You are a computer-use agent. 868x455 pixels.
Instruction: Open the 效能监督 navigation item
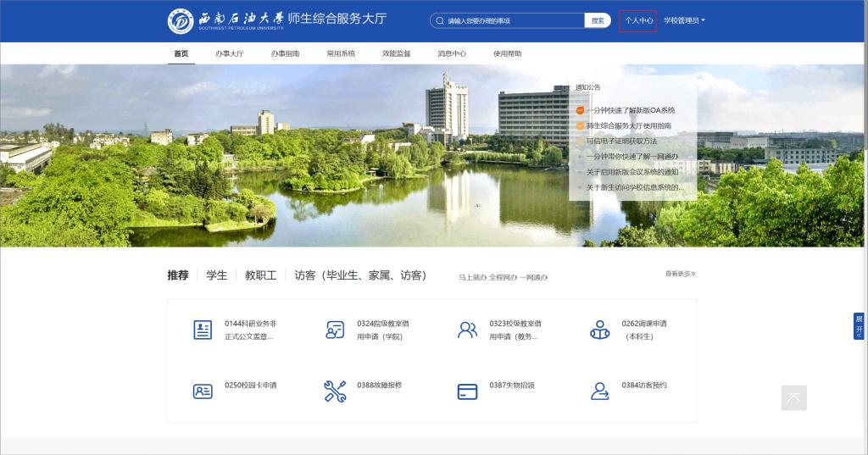tap(397, 53)
